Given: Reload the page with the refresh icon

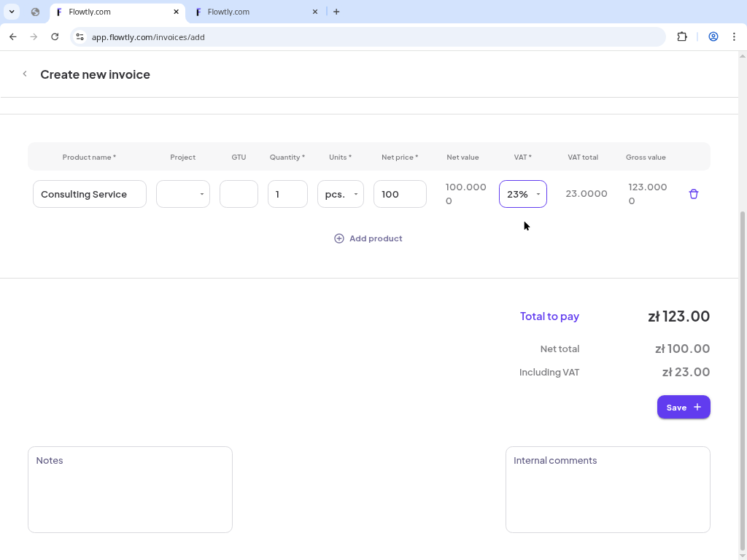Looking at the screenshot, I should [55, 36].
